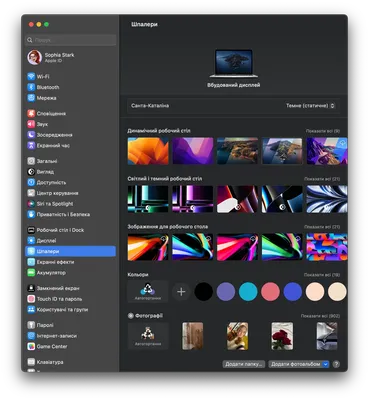Open Клавіатура keyboard icon

[x=31, y=362]
